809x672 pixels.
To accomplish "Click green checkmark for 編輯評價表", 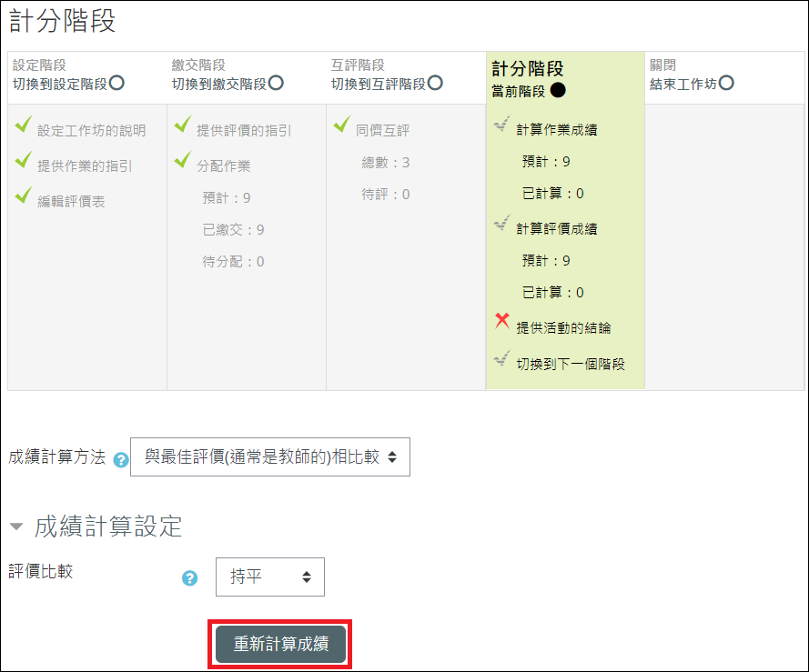I will [24, 195].
